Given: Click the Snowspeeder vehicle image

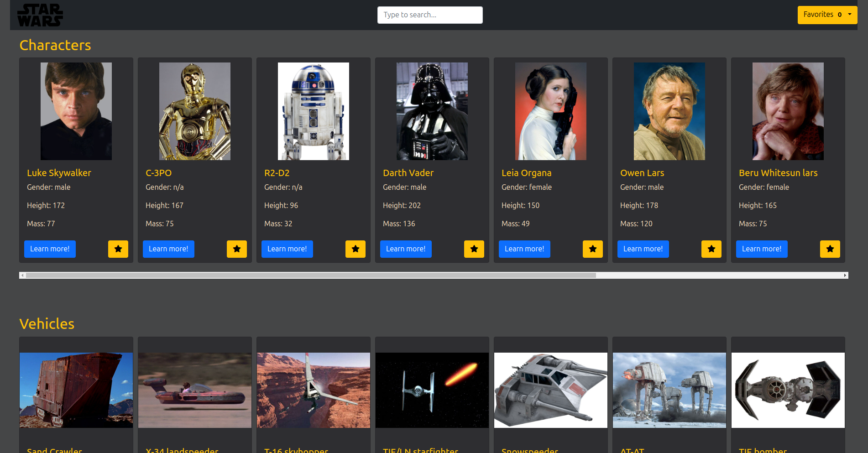Looking at the screenshot, I should pos(551,390).
